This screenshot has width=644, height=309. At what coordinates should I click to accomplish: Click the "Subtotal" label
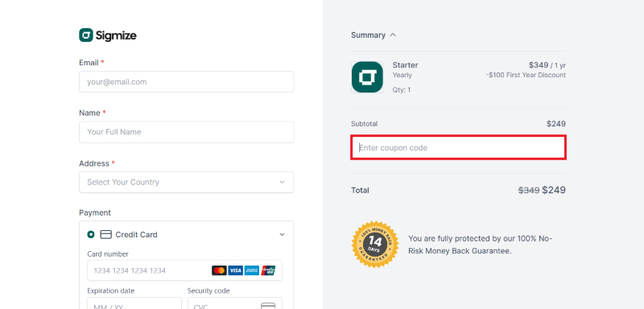click(x=365, y=124)
